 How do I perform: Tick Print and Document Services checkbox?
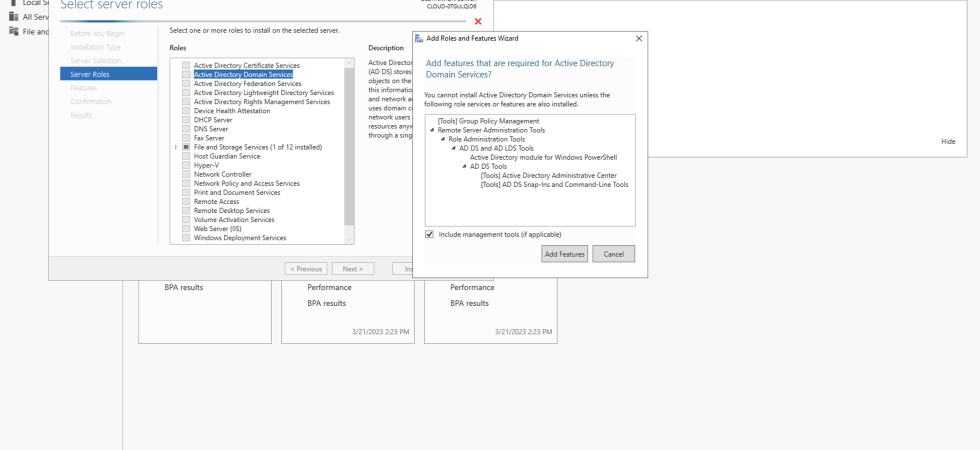(186, 192)
